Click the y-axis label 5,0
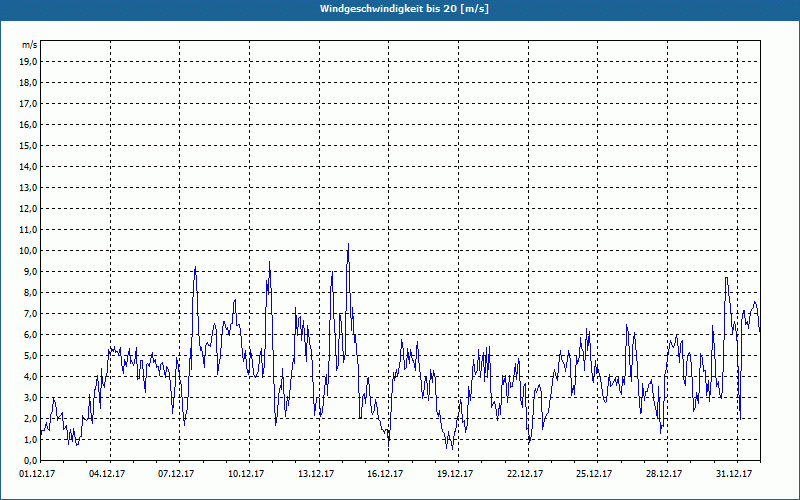Image resolution: width=800 pixels, height=500 pixels. [x=30, y=355]
